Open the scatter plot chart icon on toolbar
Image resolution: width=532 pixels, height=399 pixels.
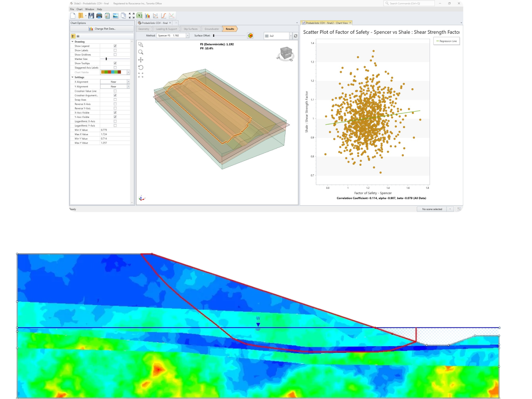[x=155, y=15]
